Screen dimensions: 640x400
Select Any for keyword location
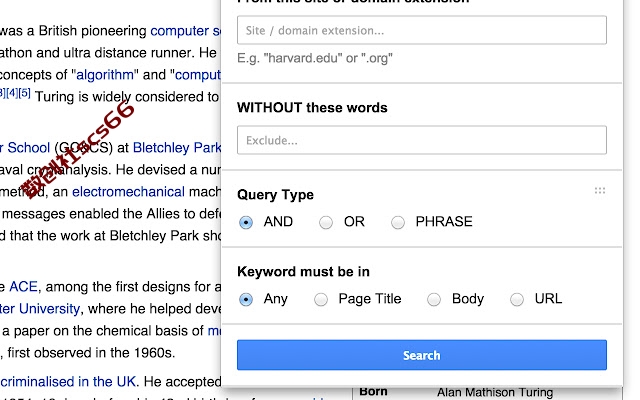pyautogui.click(x=246, y=300)
